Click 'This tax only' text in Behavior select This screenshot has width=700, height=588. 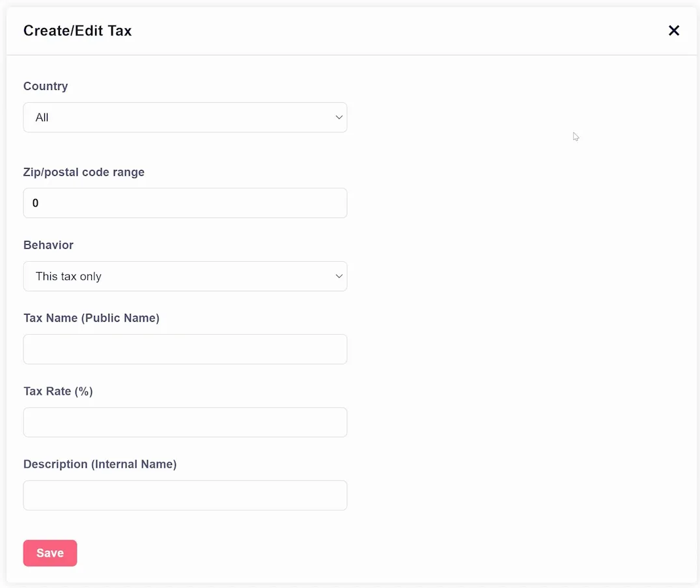tap(69, 276)
